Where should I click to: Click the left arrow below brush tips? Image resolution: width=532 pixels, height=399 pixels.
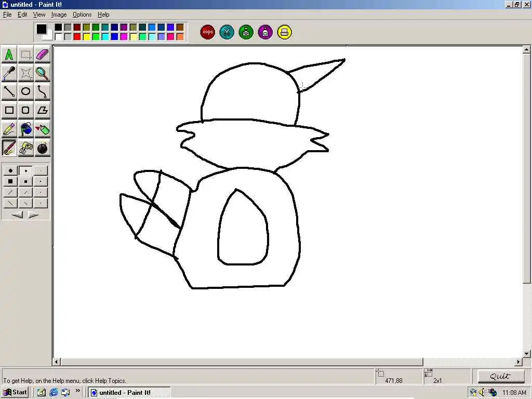(18, 215)
